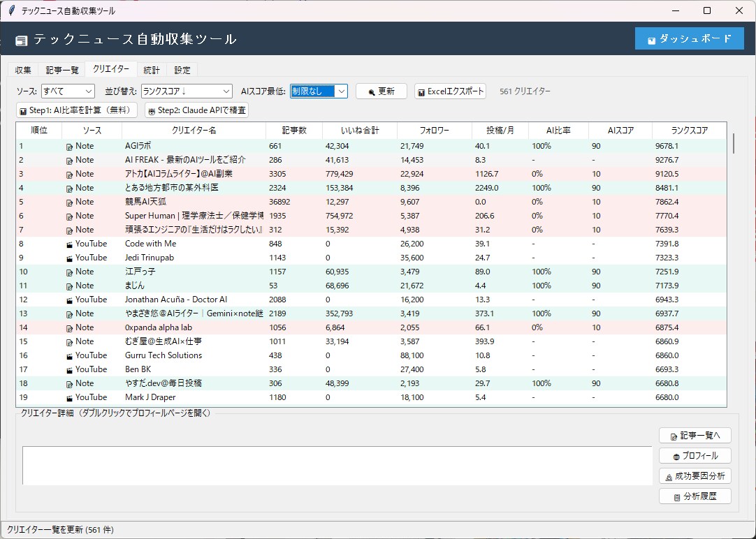Screen dimensions: 756x539
Task: Click the Note source icon in AGIラボ row
Action: coord(69,147)
